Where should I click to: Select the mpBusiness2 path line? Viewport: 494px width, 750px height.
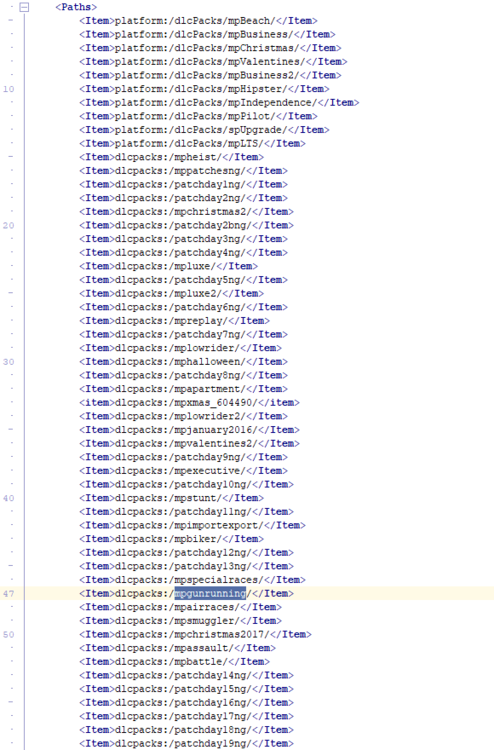pyautogui.click(x=210, y=75)
